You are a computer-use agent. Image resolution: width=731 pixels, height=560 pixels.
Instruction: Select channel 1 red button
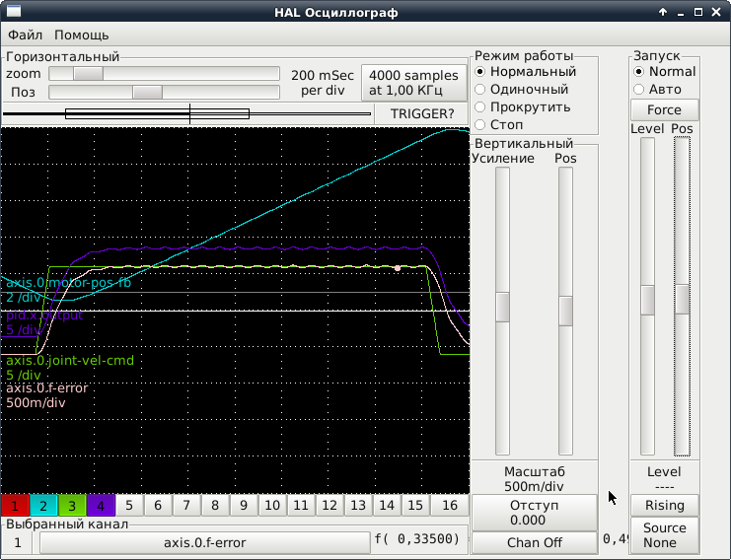coord(15,506)
